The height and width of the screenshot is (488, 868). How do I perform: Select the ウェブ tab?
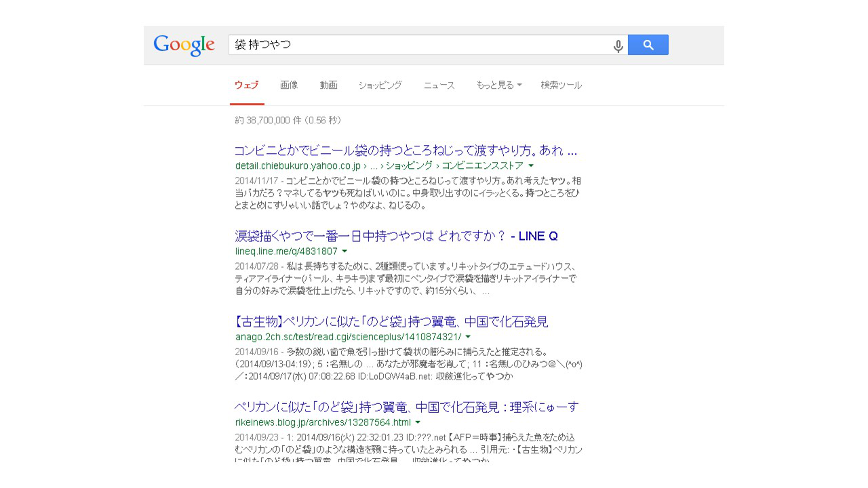coord(247,85)
